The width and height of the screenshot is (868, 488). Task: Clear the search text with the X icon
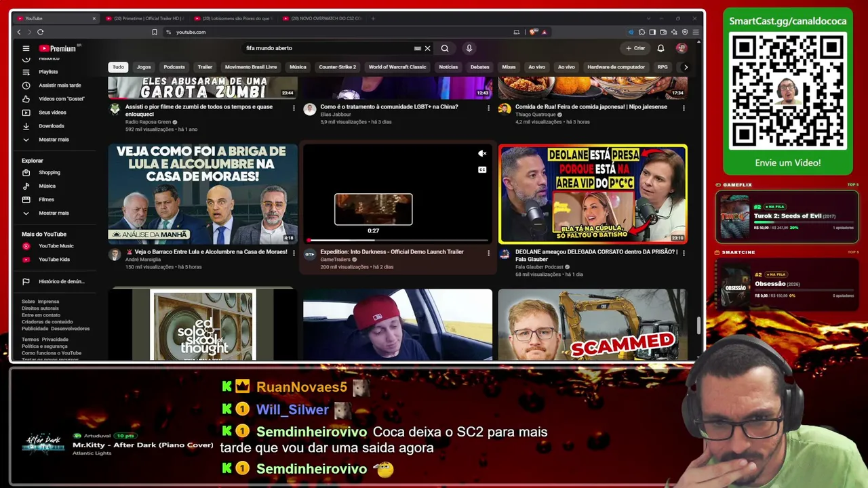[x=427, y=48]
